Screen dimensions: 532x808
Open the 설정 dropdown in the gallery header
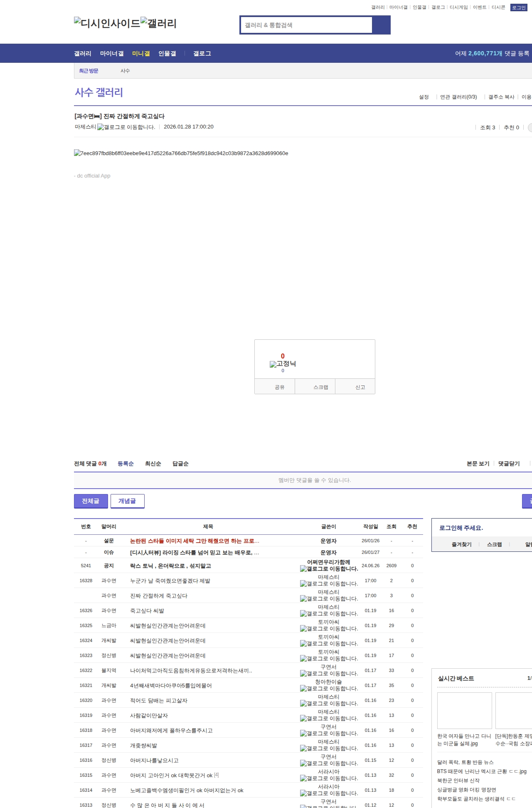[x=424, y=97]
